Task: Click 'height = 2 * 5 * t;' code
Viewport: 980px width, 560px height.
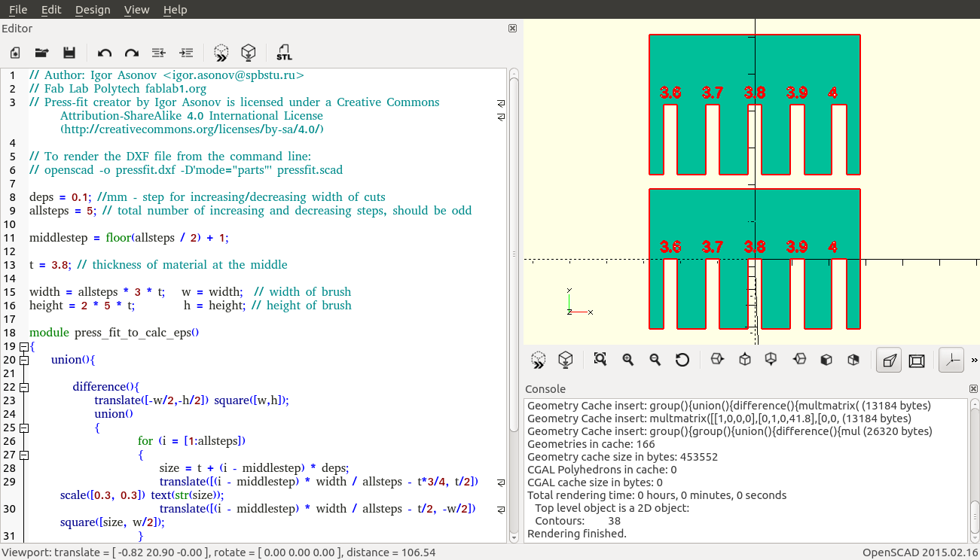Action: [x=82, y=306]
